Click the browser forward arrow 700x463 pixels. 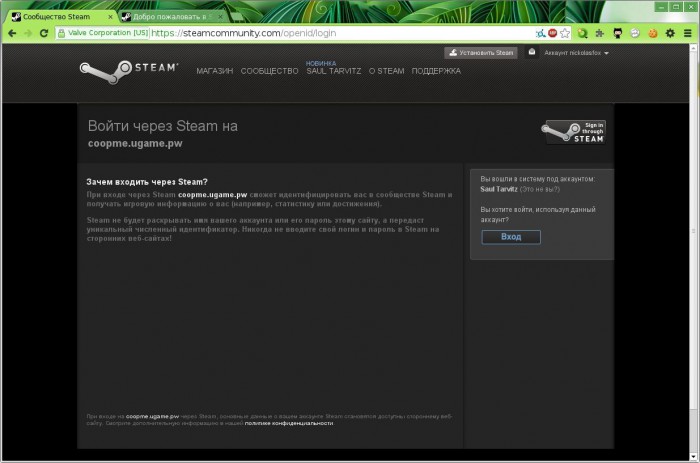(x=28, y=33)
